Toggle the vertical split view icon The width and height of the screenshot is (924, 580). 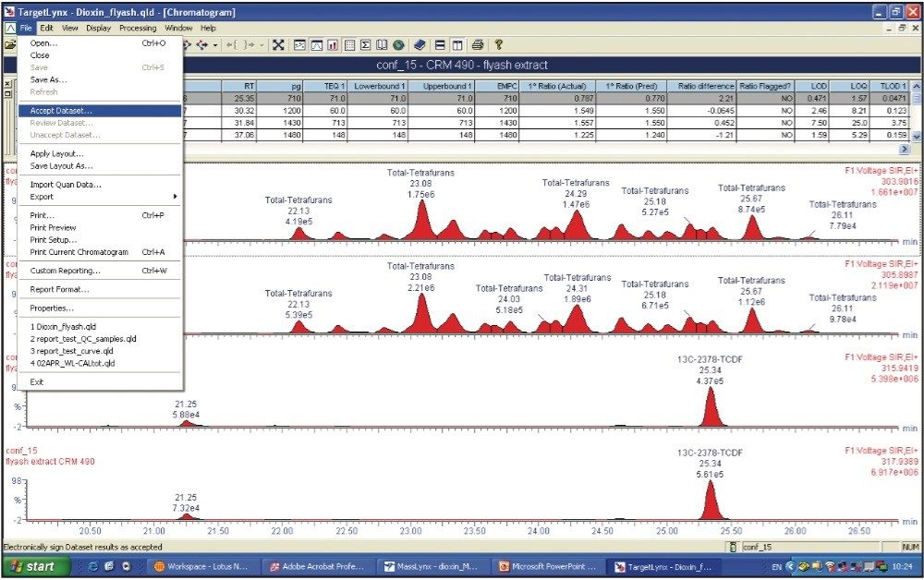tap(457, 44)
